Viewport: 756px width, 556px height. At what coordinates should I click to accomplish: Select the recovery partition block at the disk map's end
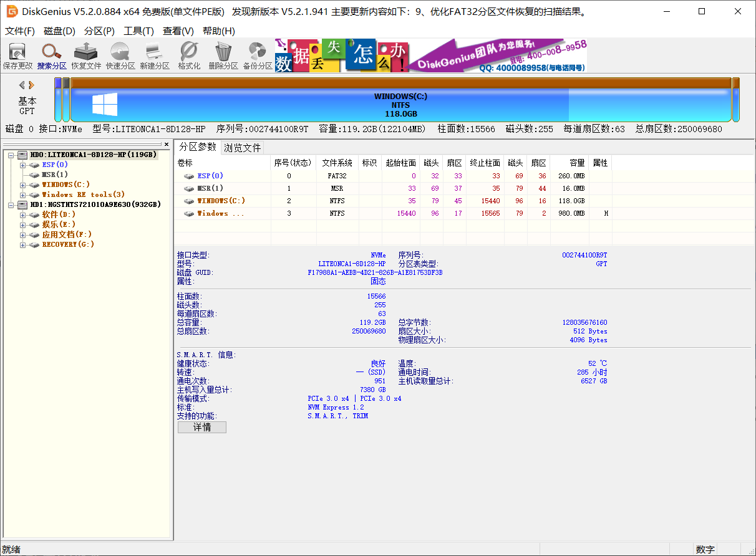(x=736, y=100)
